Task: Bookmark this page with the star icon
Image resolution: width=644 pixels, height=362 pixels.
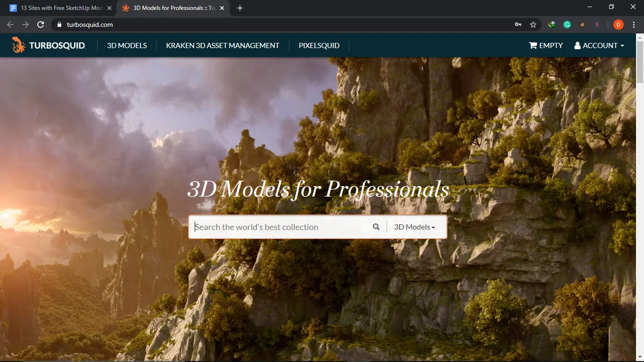Action: (533, 25)
